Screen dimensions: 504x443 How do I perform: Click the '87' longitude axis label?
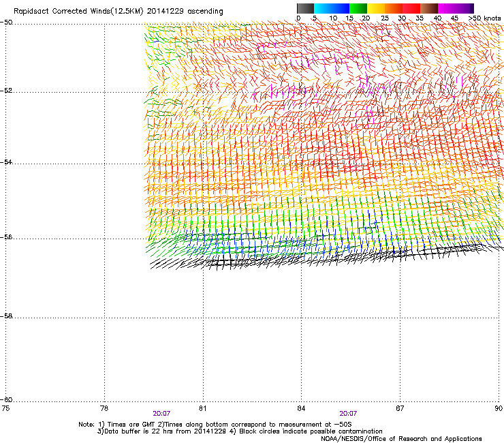coord(400,408)
